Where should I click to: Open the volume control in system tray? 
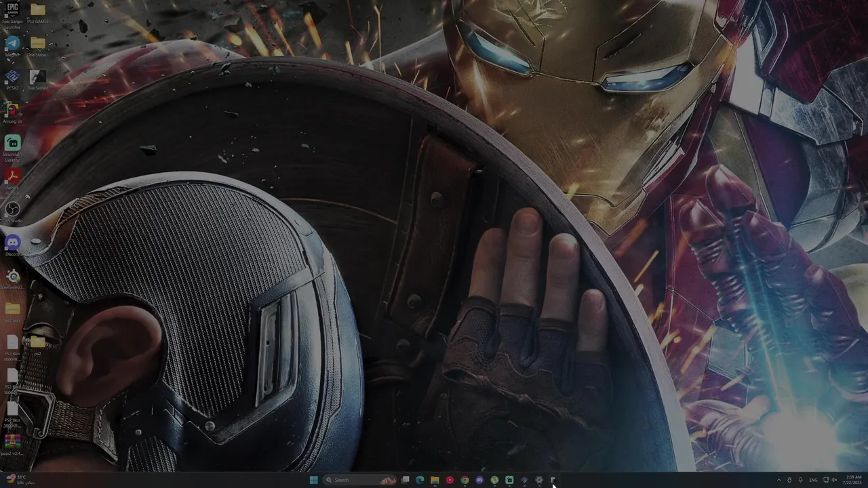point(834,480)
